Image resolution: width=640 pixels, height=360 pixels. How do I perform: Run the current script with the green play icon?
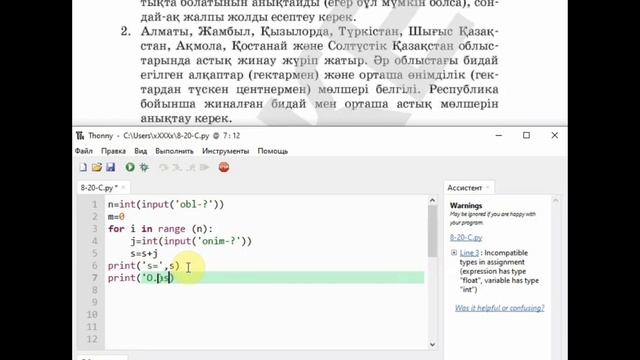coord(130,167)
